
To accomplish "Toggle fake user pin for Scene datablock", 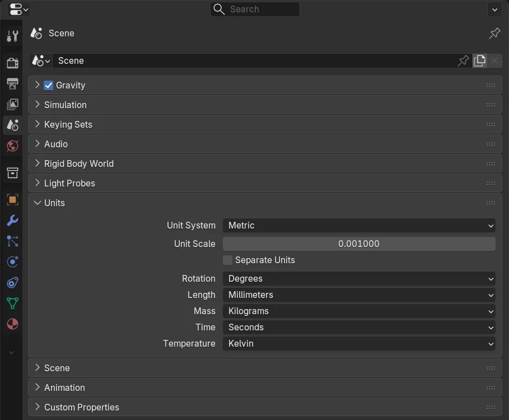I will (463, 60).
